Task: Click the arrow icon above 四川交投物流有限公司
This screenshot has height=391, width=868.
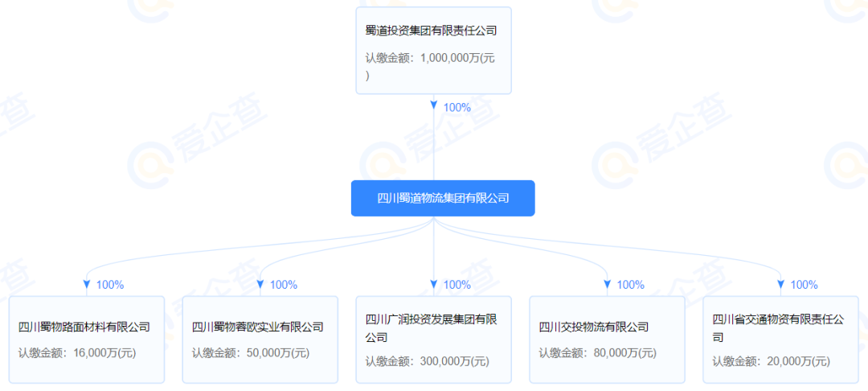Action: 608,284
